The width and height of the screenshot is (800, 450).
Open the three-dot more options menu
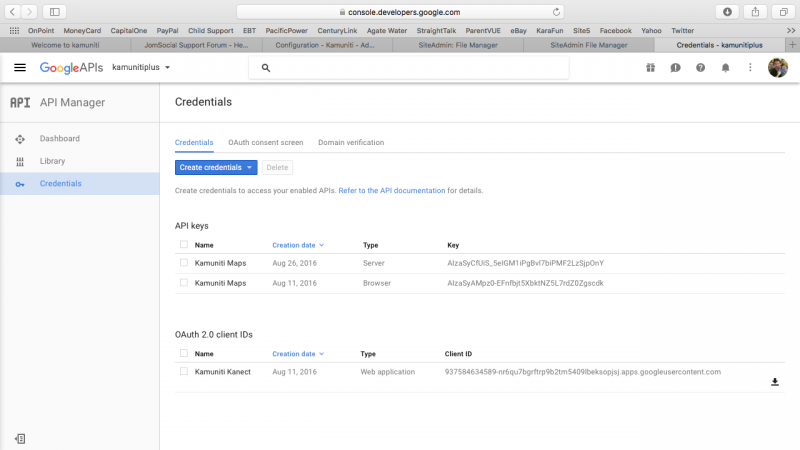pos(750,67)
